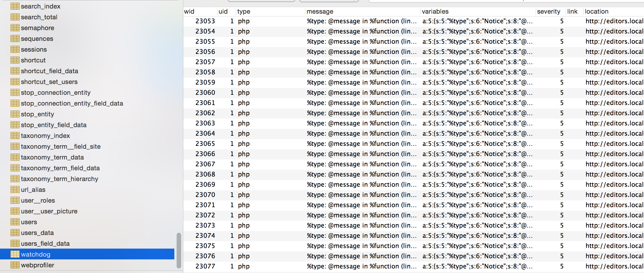The image size is (644, 273).
Task: Select the wid cell 23053
Action: click(x=205, y=21)
